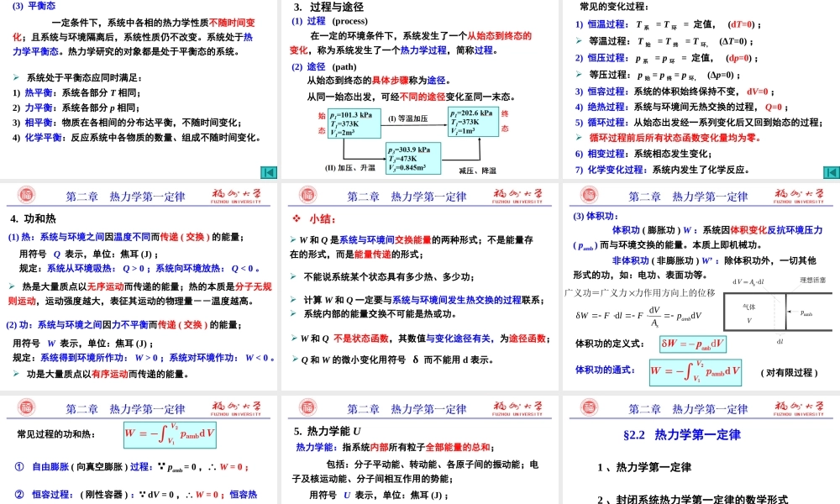Viewport: 840px width, 504px height.
Task: Click the red-framed W integral formula box
Action: click(695, 372)
